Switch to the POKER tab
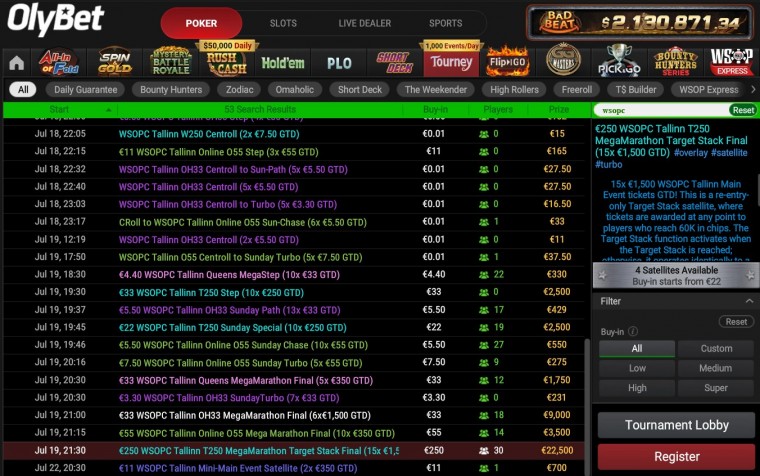Image resolution: width=760 pixels, height=476 pixels. [201, 23]
